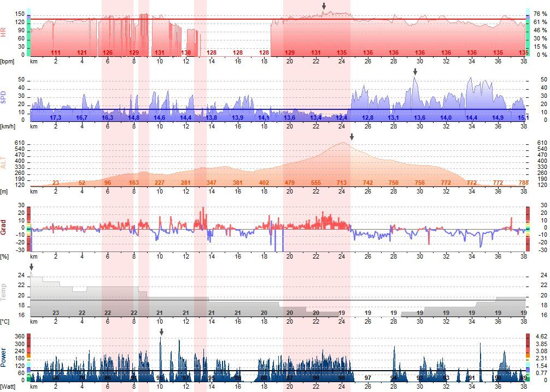
Task: Click the HR chart axis label
Action: click(x=4, y=33)
